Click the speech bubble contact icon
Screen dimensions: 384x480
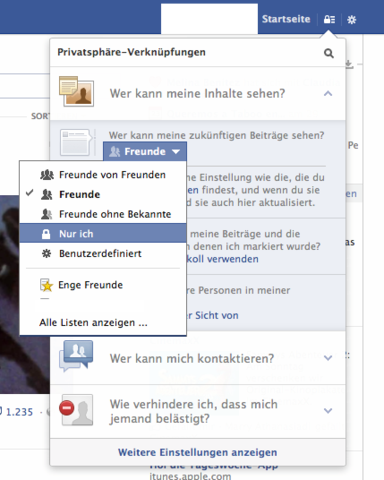76,356
